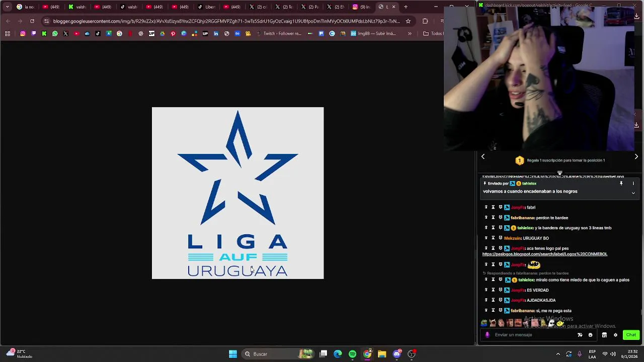Ban JonyFz 'AJDADKASJDA' shield icon
This screenshot has width=644, height=362.
click(500, 300)
